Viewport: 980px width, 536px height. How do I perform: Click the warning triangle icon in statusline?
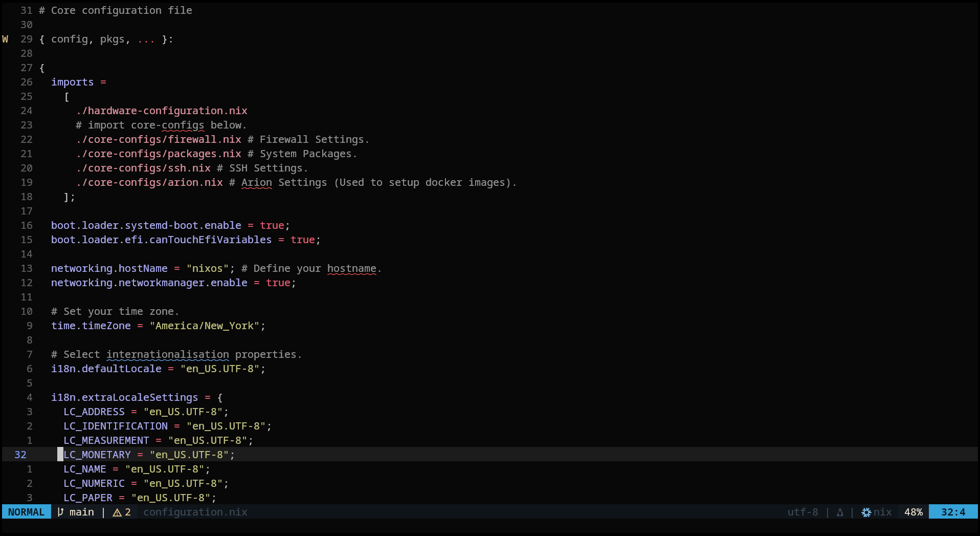[x=117, y=512]
